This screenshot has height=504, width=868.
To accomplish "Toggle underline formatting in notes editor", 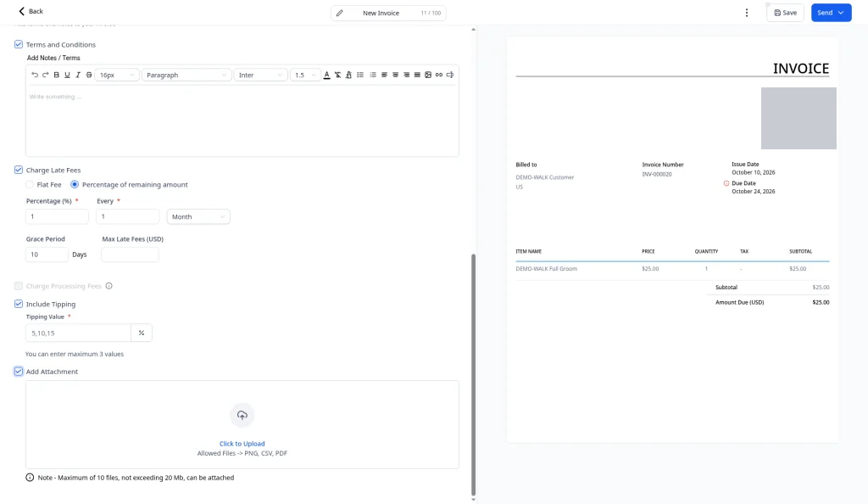I will 68,75.
